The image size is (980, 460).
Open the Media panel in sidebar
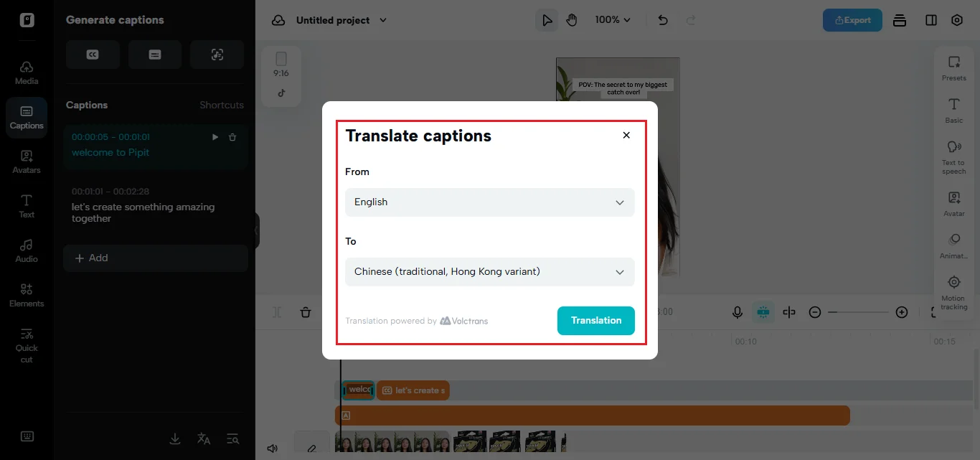[27, 72]
